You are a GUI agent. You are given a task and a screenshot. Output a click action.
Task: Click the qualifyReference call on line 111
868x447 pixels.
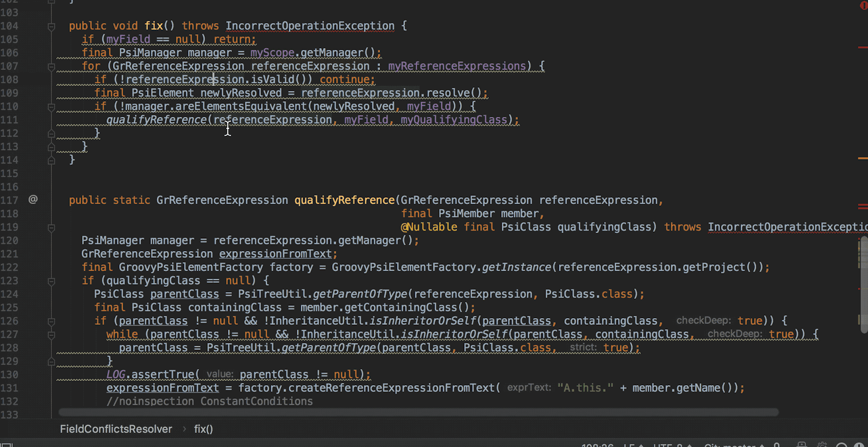click(156, 120)
